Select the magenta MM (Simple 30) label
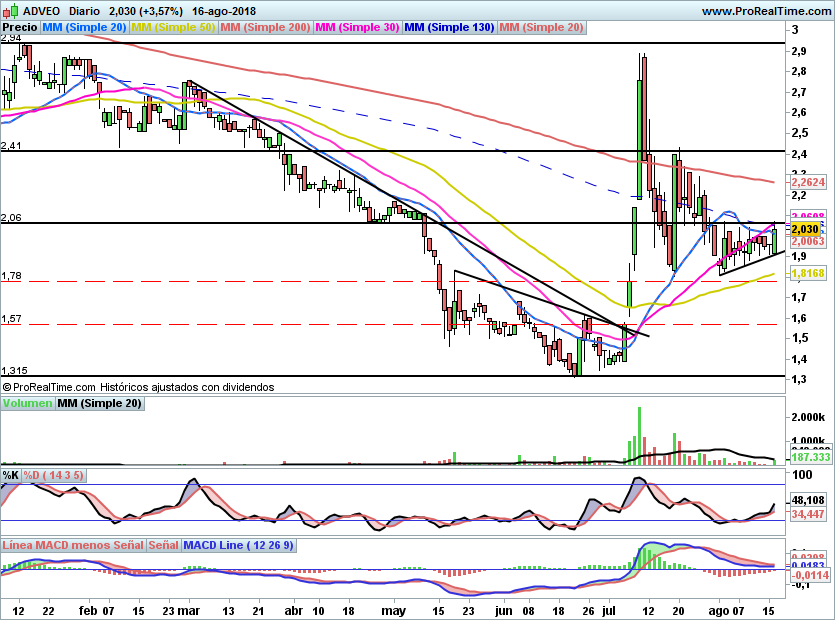835x620 pixels. point(356,27)
